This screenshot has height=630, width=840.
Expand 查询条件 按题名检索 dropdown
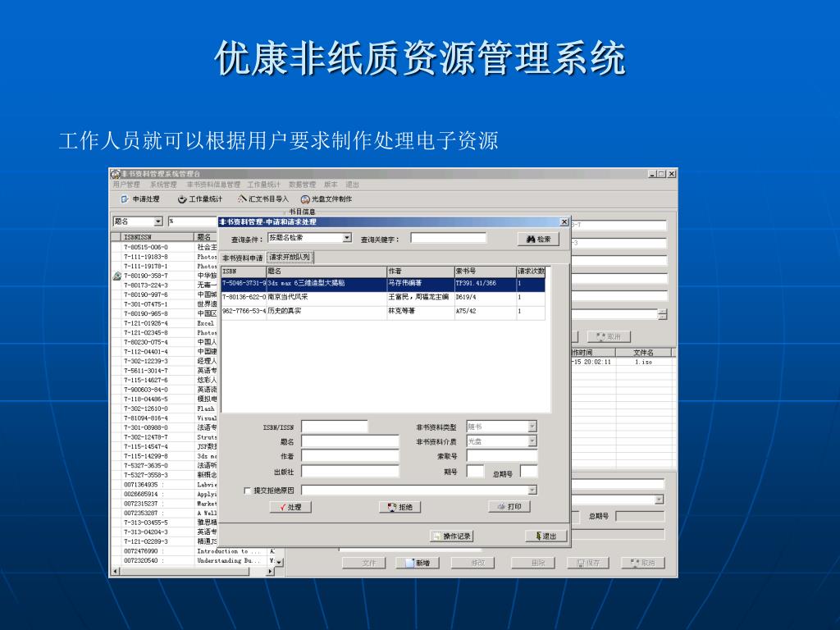[x=347, y=237]
